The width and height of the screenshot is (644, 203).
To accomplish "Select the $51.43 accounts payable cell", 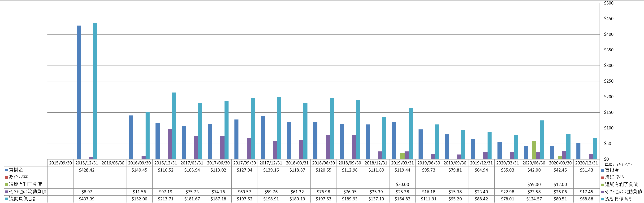I will coord(587,170).
